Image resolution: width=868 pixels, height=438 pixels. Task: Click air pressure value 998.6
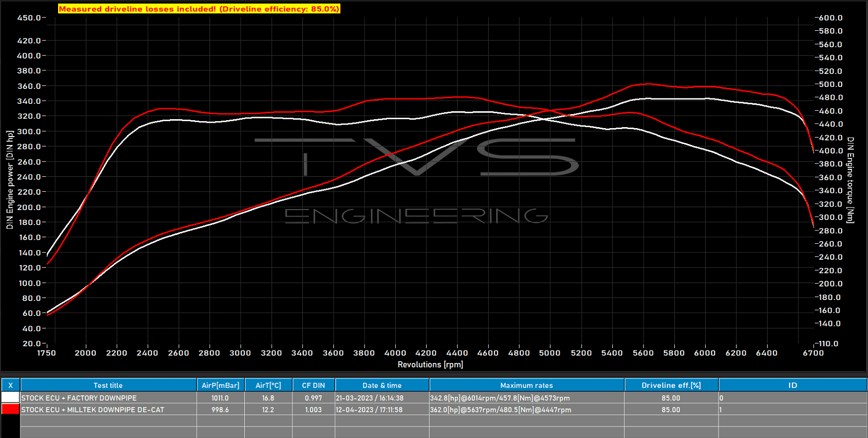point(220,410)
